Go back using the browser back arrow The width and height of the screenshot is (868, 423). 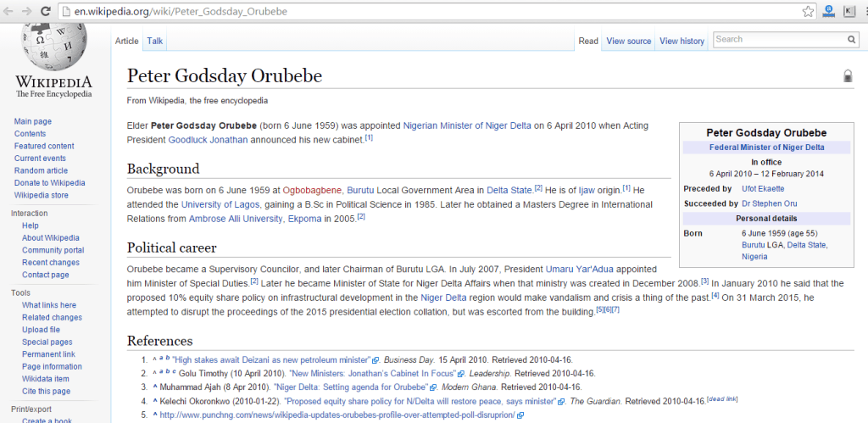tap(8, 10)
